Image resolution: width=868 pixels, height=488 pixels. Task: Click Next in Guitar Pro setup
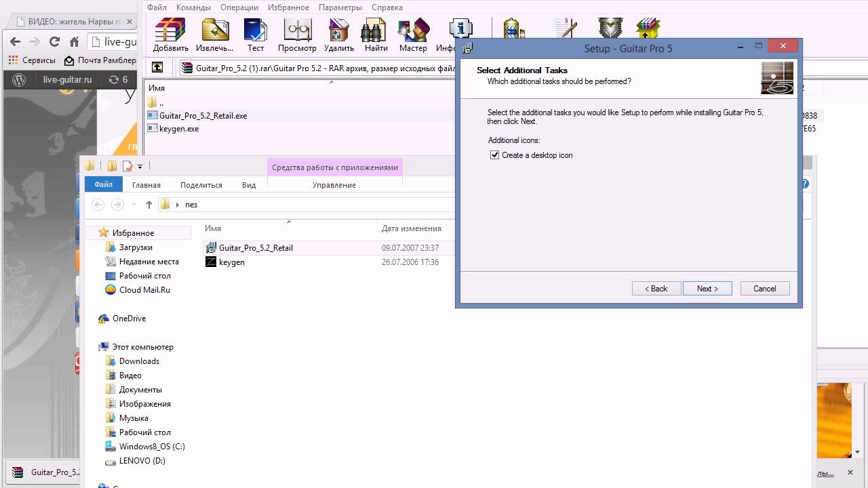pyautogui.click(x=707, y=289)
